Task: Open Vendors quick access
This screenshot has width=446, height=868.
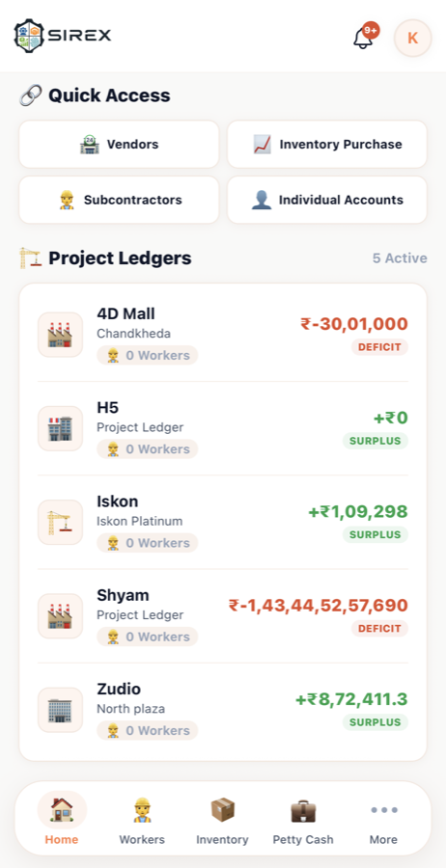Action: tap(119, 145)
